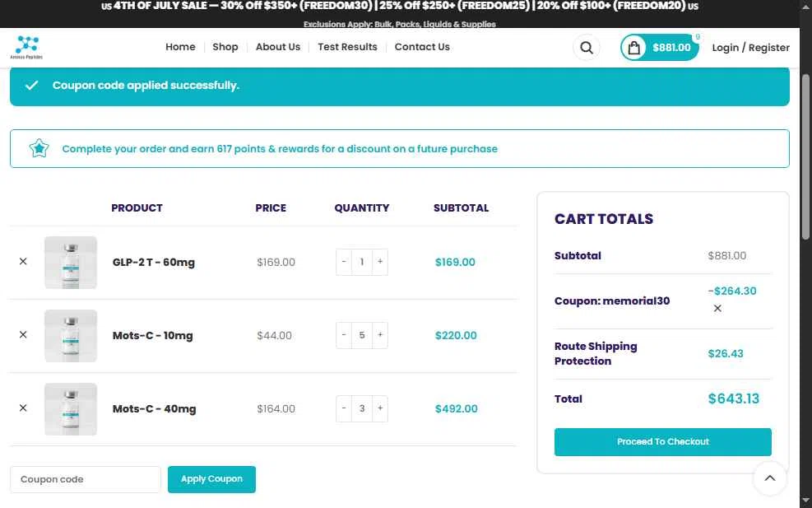812x508 pixels.
Task: Increase Mots-C - 10mg quantity
Action: click(380, 335)
